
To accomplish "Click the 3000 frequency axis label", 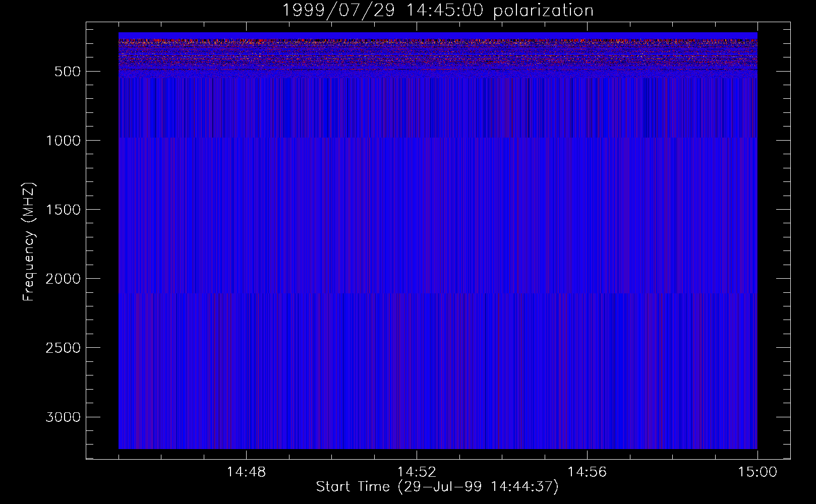I will pyautogui.click(x=63, y=417).
